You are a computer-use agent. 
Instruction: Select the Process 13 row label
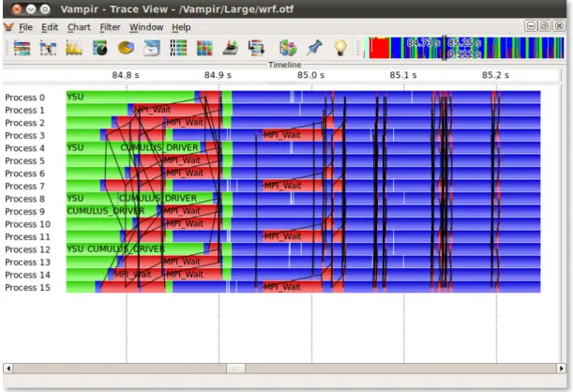[x=28, y=263]
